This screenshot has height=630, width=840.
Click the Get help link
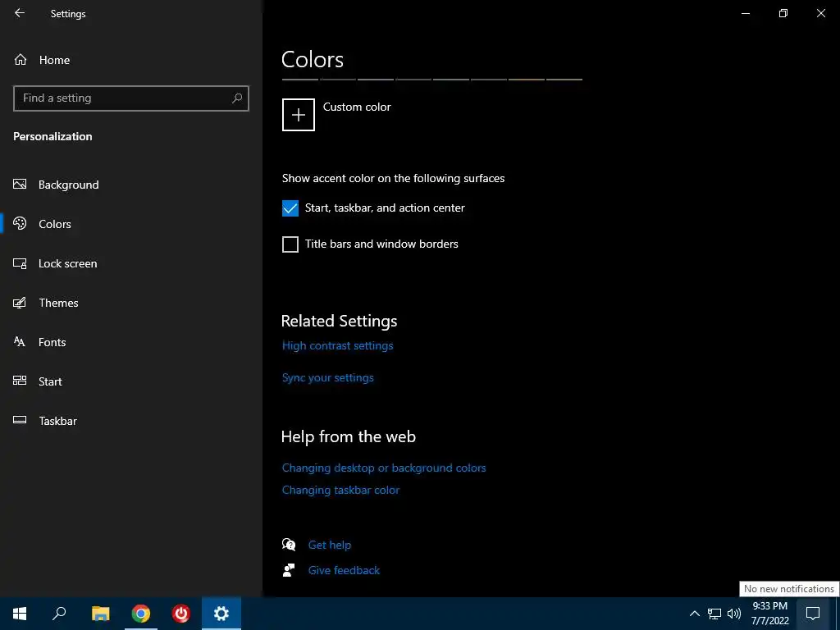[330, 545]
